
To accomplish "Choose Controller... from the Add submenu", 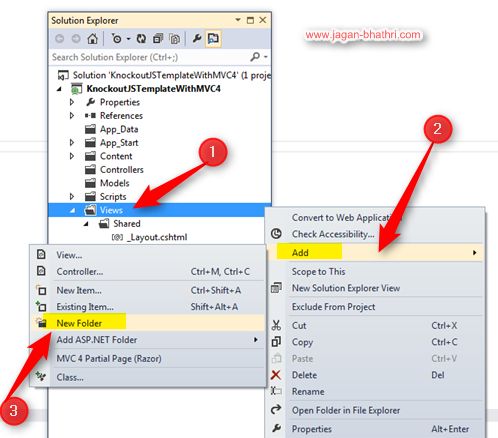I will (148, 272).
